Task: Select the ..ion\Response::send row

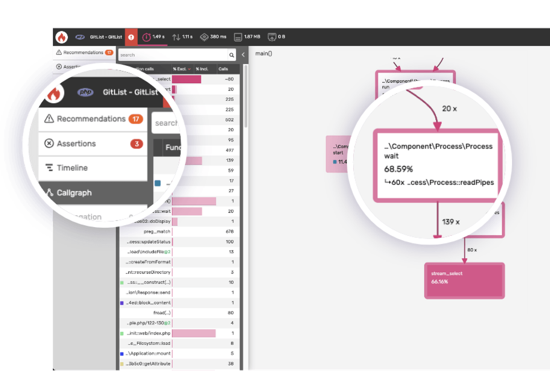Action: [x=179, y=293]
